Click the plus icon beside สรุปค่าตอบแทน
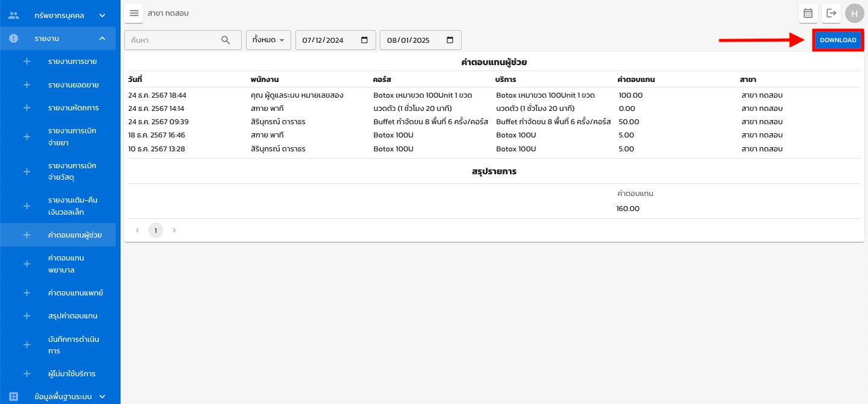 [27, 316]
